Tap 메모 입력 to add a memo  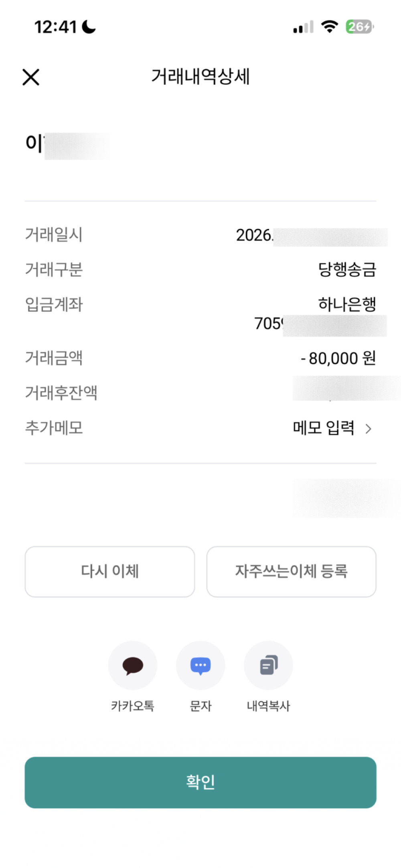tap(324, 428)
